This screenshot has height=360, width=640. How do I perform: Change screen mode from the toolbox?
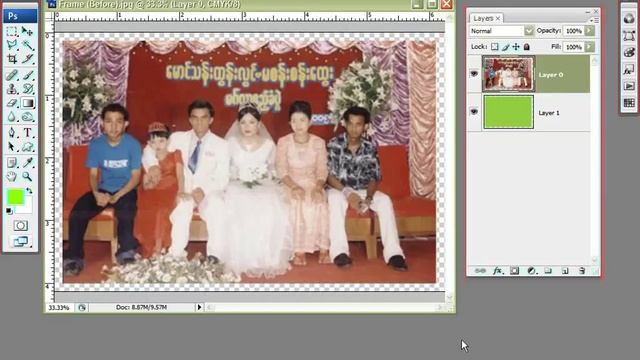(20, 242)
